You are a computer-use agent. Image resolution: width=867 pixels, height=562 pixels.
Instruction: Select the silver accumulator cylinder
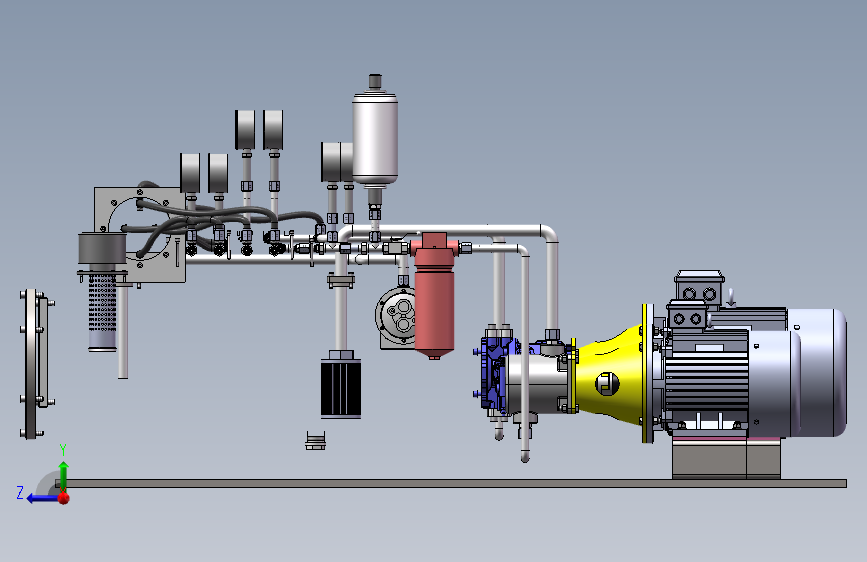[x=375, y=138]
